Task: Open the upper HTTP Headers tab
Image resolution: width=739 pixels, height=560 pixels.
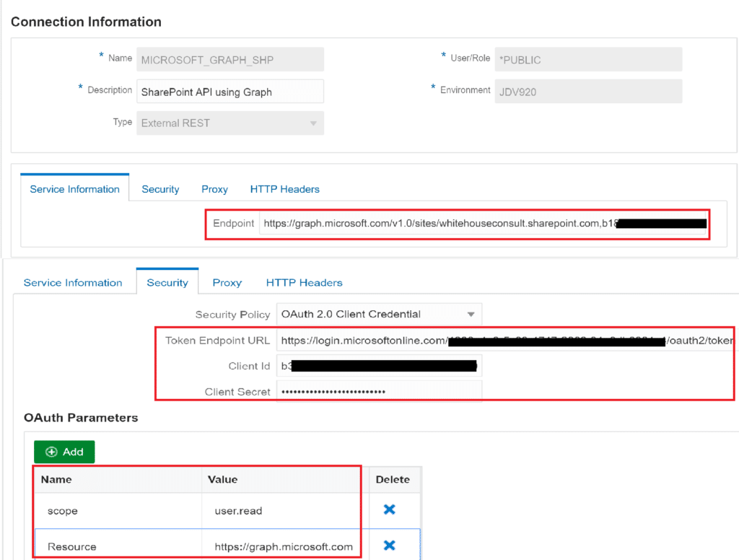Action: 284,189
